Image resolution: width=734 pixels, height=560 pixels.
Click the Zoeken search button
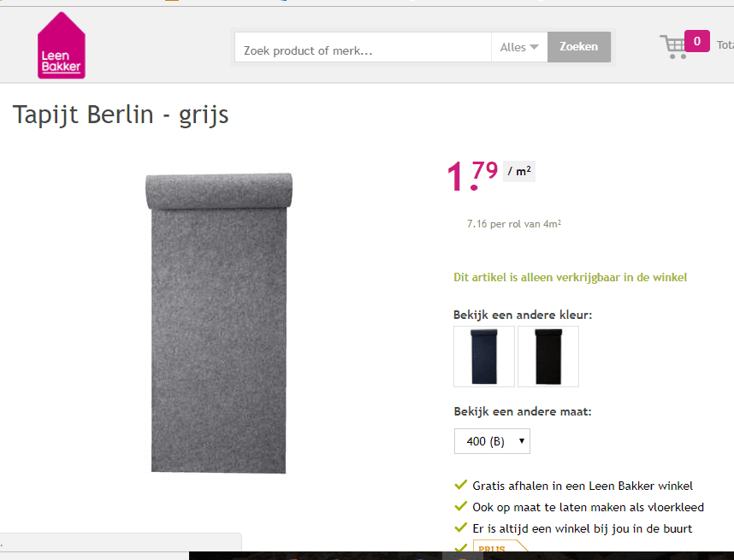(x=579, y=47)
